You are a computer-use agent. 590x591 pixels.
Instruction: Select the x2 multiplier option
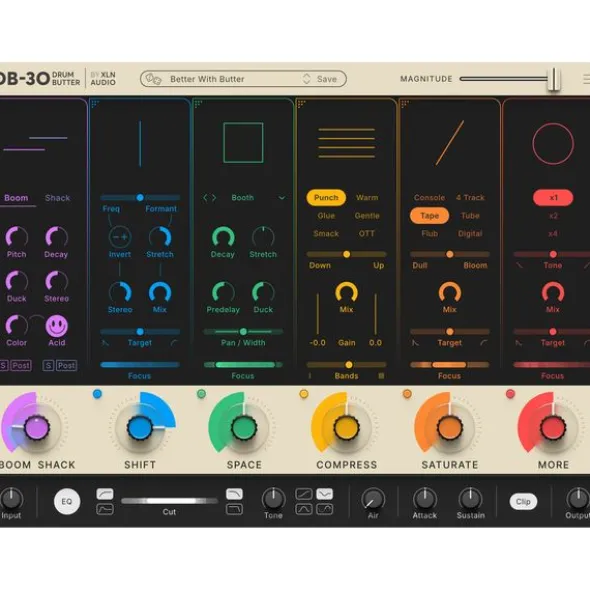coord(553,216)
